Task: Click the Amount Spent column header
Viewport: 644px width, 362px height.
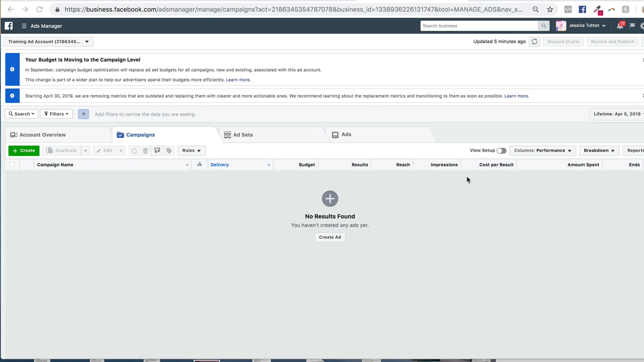Action: click(x=559, y=165)
